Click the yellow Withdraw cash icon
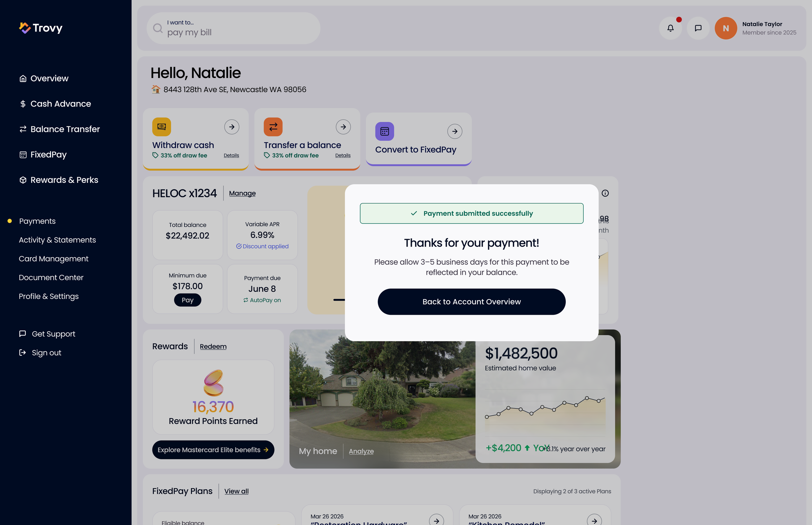Image resolution: width=812 pixels, height=525 pixels. (x=161, y=127)
